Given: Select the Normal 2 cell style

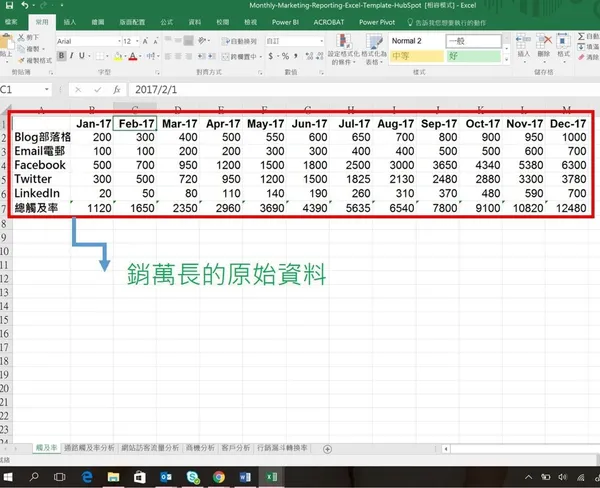Looking at the screenshot, I should point(416,41).
